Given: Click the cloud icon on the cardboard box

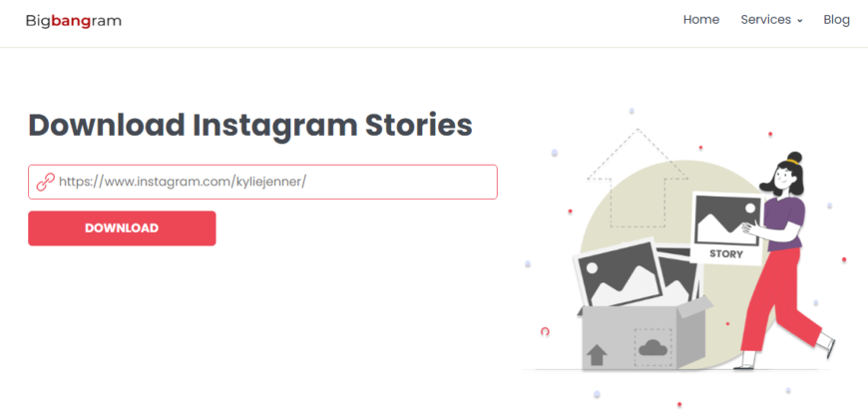Looking at the screenshot, I should coord(652,348).
